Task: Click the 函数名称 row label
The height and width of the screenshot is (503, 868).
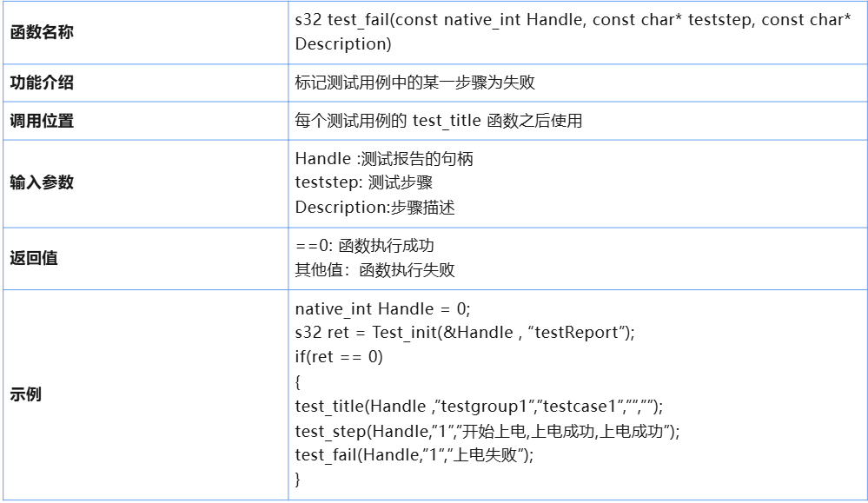Action: click(42, 32)
